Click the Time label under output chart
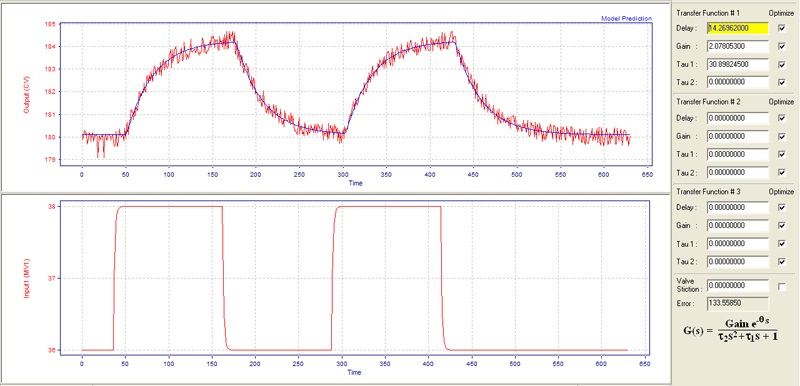Image resolution: width=800 pixels, height=386 pixels. click(x=356, y=183)
